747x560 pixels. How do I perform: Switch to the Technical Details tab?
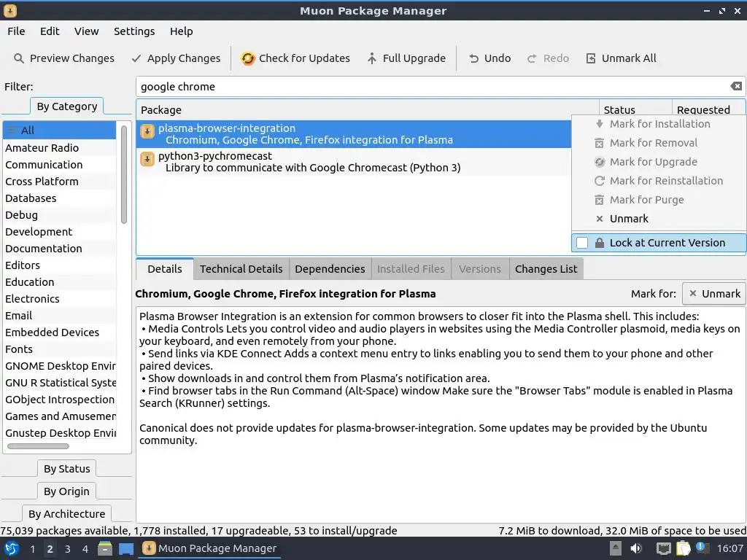(x=241, y=269)
